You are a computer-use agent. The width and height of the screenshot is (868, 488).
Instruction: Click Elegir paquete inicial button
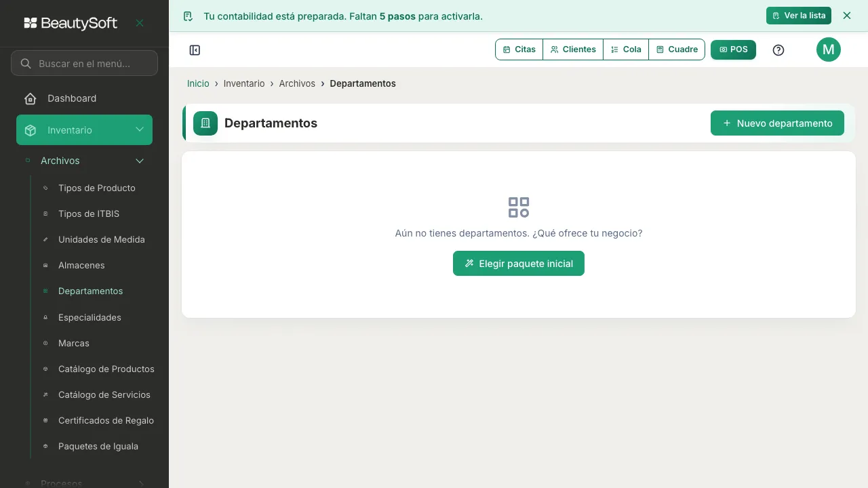tap(519, 264)
